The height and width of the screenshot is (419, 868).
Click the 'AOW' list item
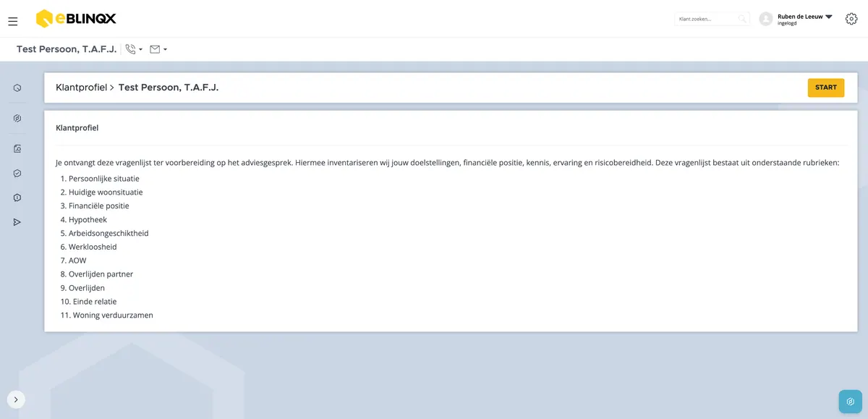77,261
